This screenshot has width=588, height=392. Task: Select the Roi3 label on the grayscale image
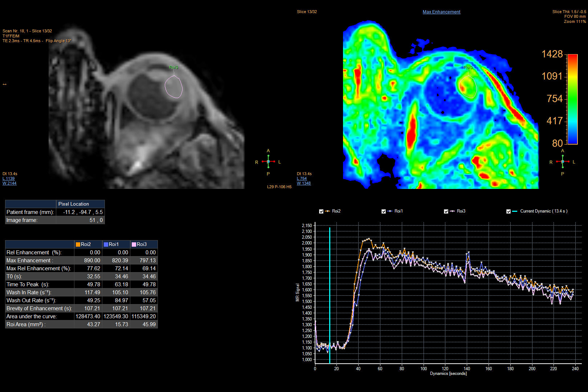[x=173, y=67]
